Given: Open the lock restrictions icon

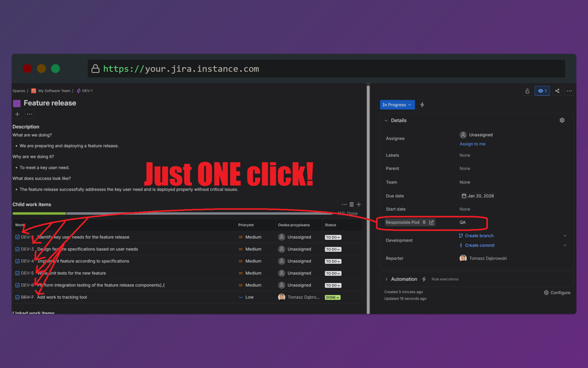Looking at the screenshot, I should 527,91.
